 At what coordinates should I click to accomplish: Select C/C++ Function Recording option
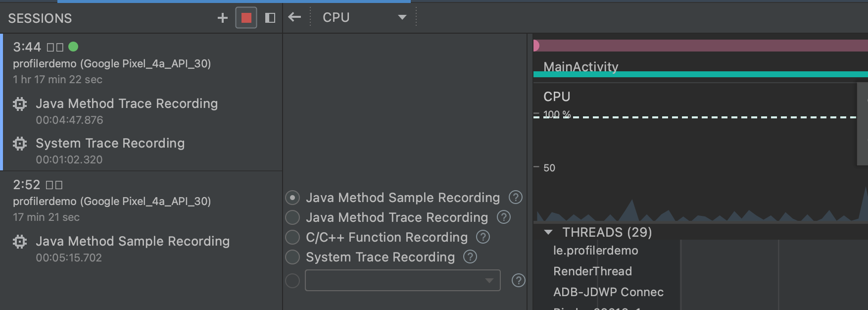tap(292, 237)
